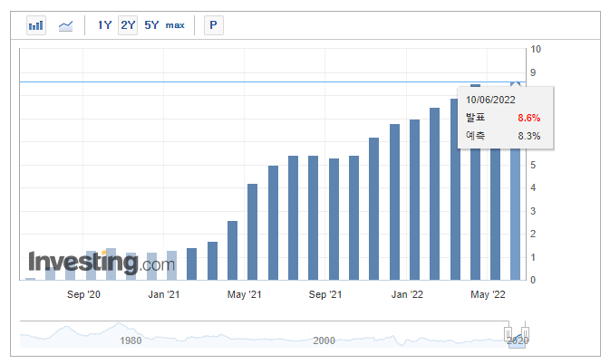Click the tallest bar under the blue line
Image resolution: width=610 pixels, height=364 pixels.
(475, 182)
